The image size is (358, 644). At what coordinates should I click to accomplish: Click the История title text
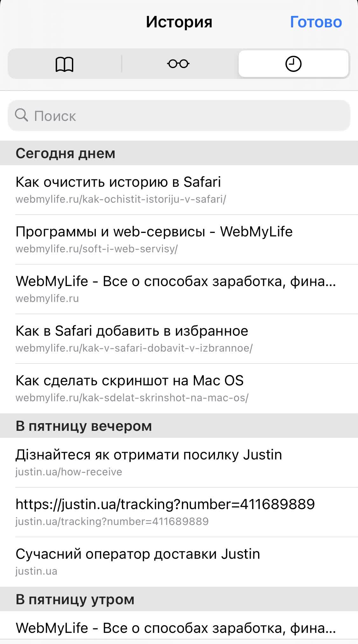pos(179,22)
